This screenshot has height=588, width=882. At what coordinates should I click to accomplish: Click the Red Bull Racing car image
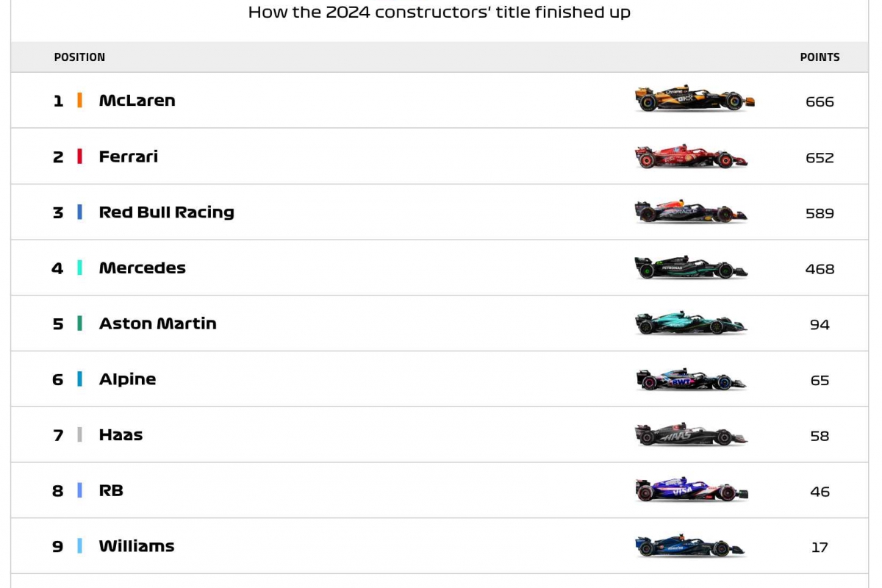(x=691, y=212)
